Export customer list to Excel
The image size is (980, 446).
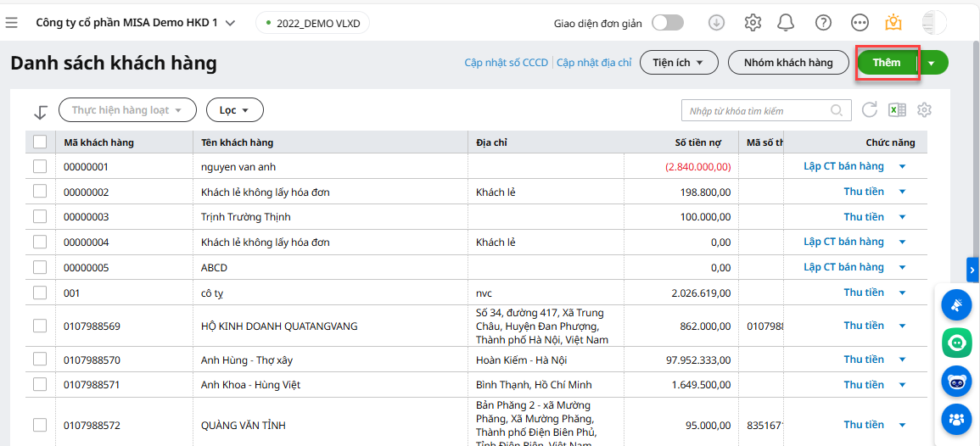pos(897,110)
